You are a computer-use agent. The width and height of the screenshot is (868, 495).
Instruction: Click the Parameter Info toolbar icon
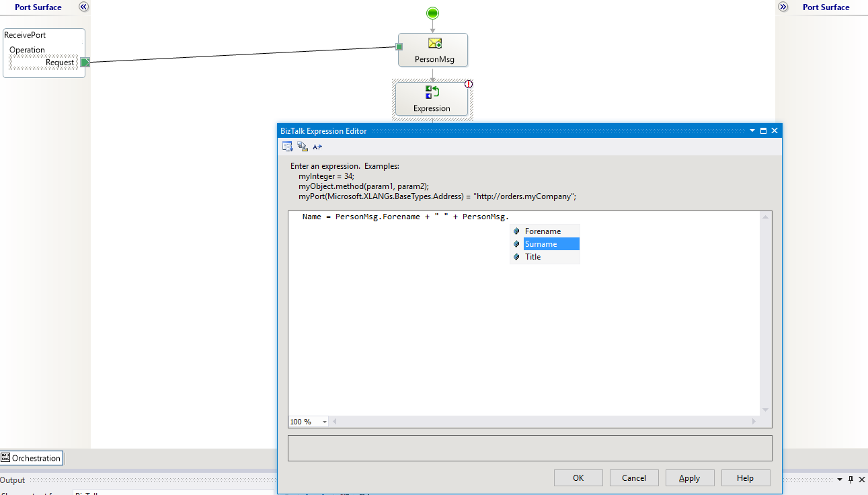pyautogui.click(x=303, y=147)
